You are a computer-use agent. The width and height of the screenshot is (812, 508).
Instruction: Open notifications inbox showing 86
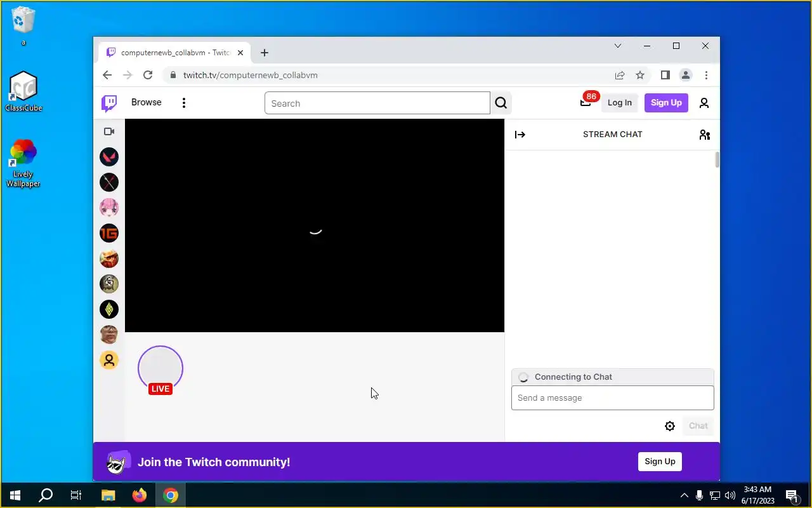(x=586, y=102)
